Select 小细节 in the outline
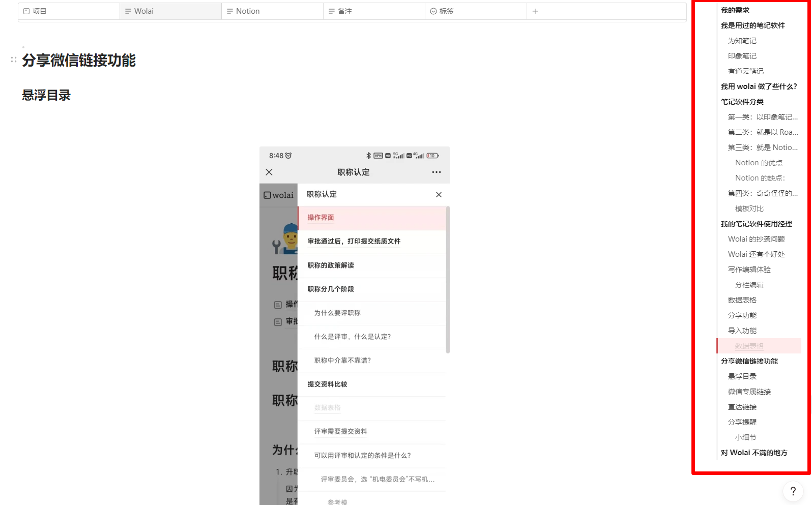Viewport: 812px width, 505px height. [x=745, y=437]
